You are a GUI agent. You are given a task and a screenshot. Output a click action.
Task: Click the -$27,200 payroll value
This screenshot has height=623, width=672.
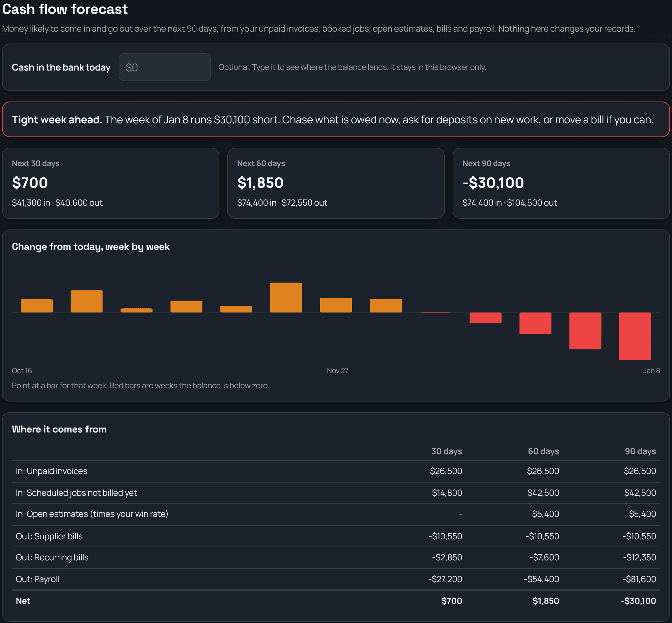coord(445,579)
